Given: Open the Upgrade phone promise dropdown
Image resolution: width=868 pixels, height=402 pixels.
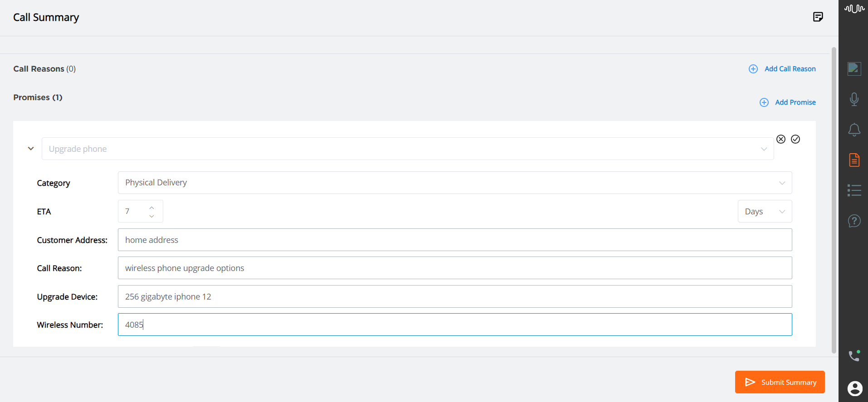Looking at the screenshot, I should [407, 149].
